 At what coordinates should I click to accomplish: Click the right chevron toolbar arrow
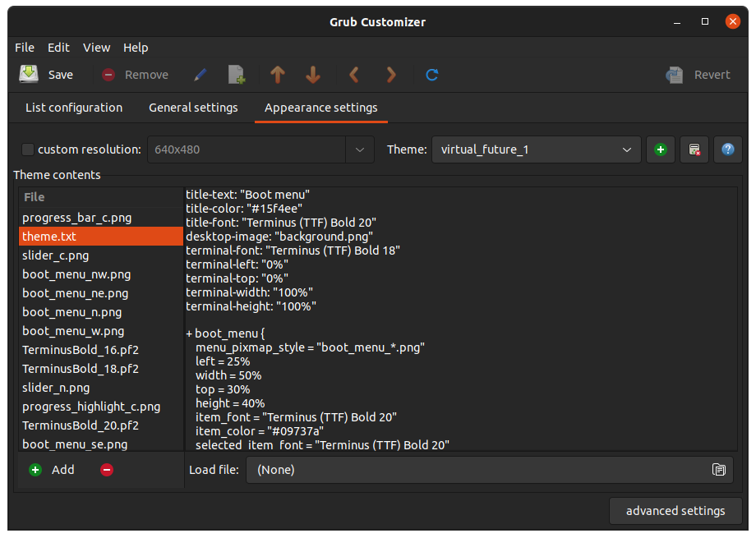click(x=391, y=75)
